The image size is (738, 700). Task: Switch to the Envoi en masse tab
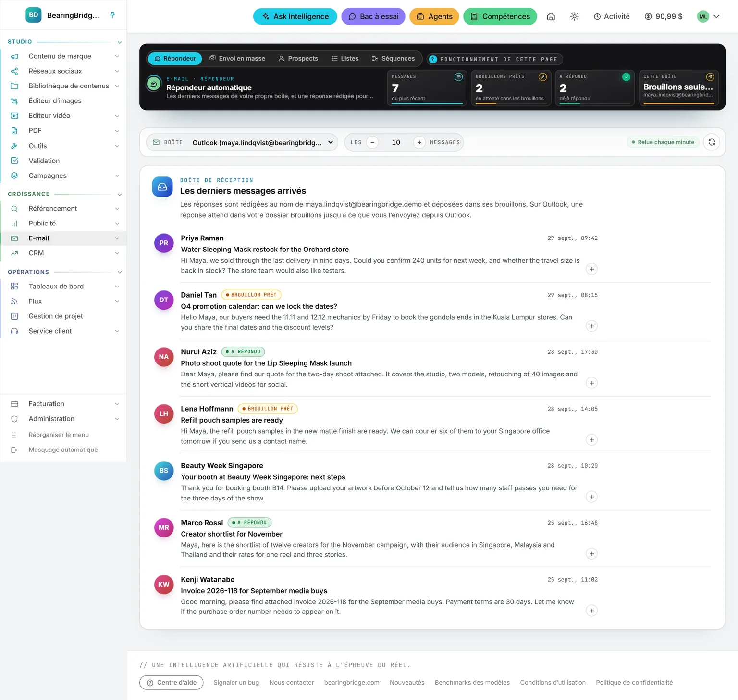237,58
